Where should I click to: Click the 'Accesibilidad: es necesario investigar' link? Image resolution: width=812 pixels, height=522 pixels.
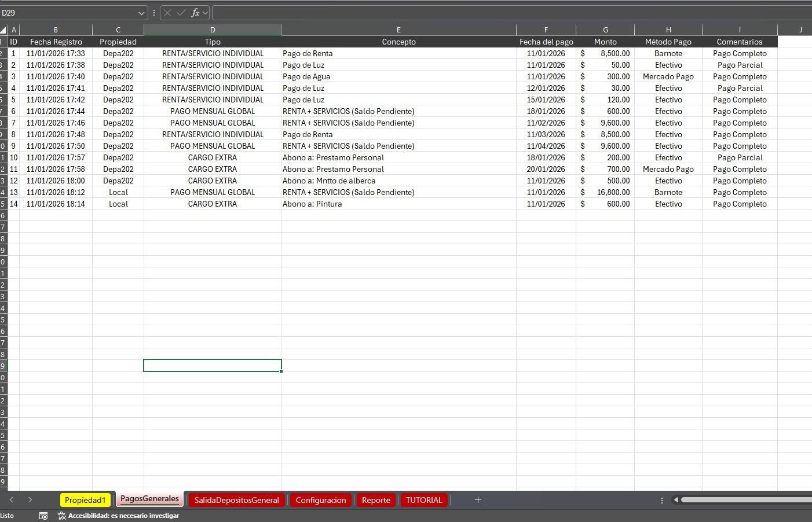125,515
